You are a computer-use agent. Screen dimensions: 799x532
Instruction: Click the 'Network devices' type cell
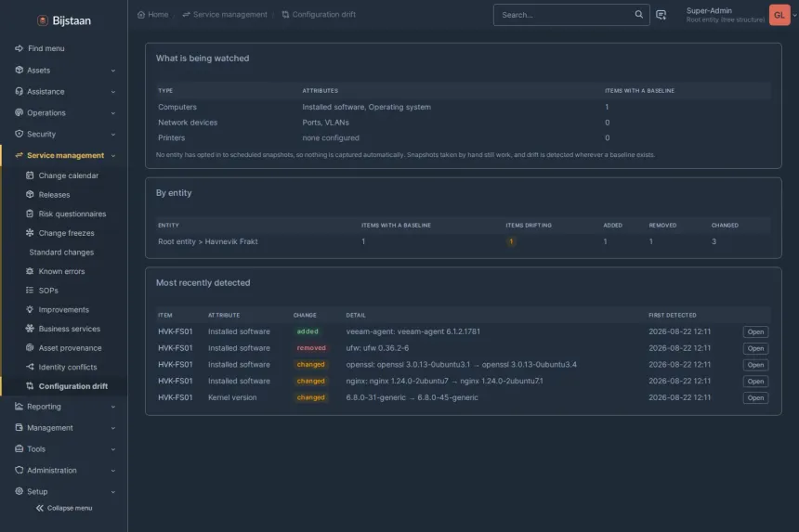click(x=188, y=123)
